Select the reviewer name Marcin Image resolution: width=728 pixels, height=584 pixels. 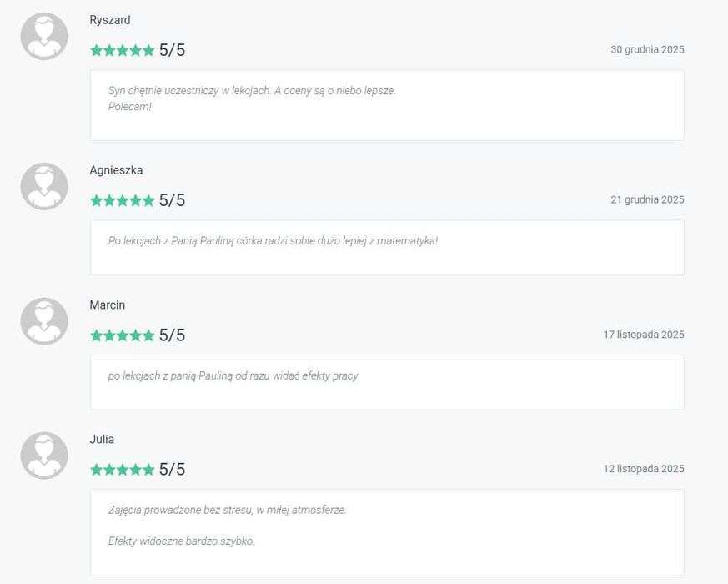[x=108, y=305]
